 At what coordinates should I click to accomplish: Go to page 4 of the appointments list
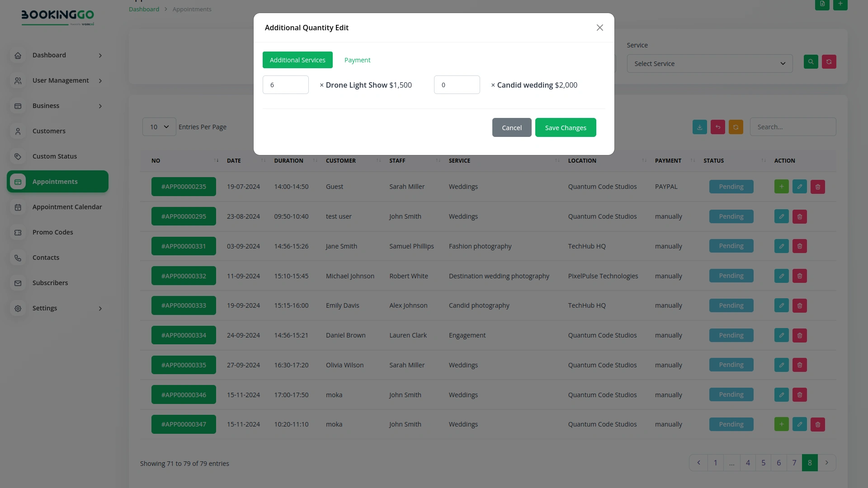click(748, 463)
